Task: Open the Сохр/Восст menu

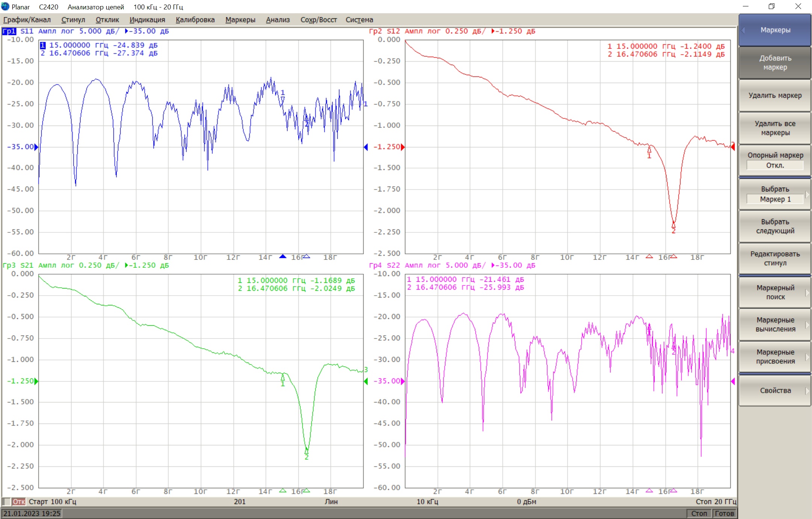Action: tap(318, 20)
